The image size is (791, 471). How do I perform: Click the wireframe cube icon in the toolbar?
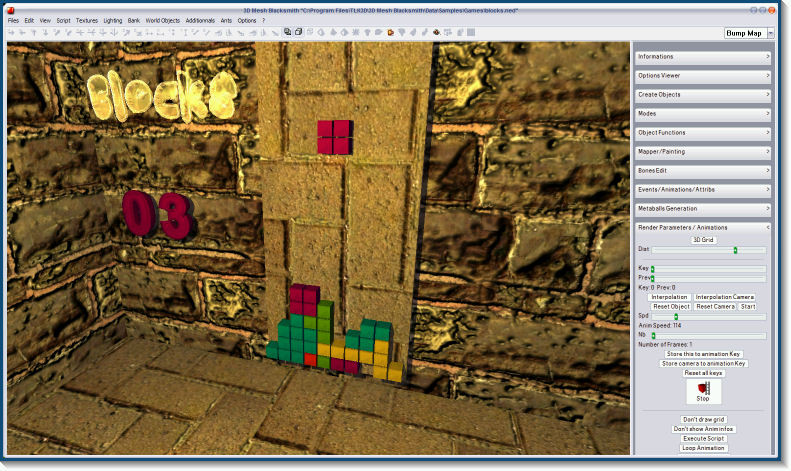pyautogui.click(x=298, y=32)
